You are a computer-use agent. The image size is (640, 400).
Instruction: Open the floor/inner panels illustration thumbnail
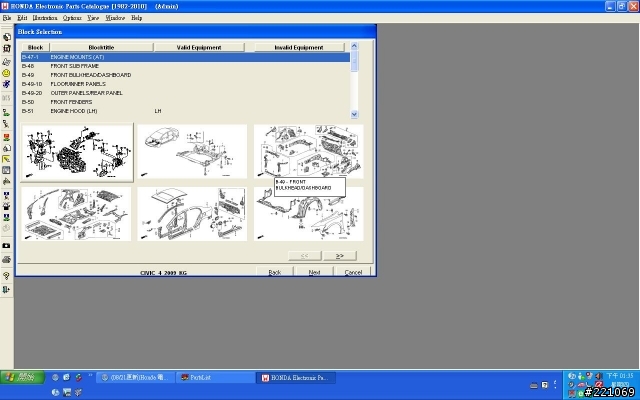[x=76, y=214]
